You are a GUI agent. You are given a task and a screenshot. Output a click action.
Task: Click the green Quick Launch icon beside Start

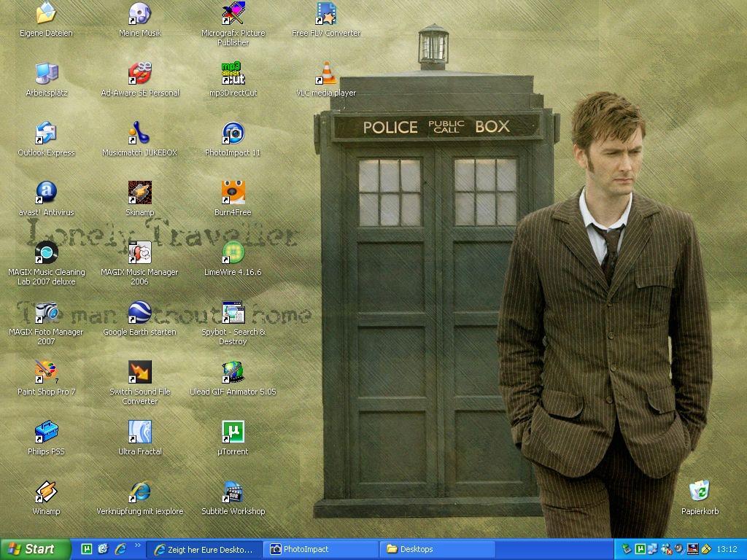tap(87, 549)
